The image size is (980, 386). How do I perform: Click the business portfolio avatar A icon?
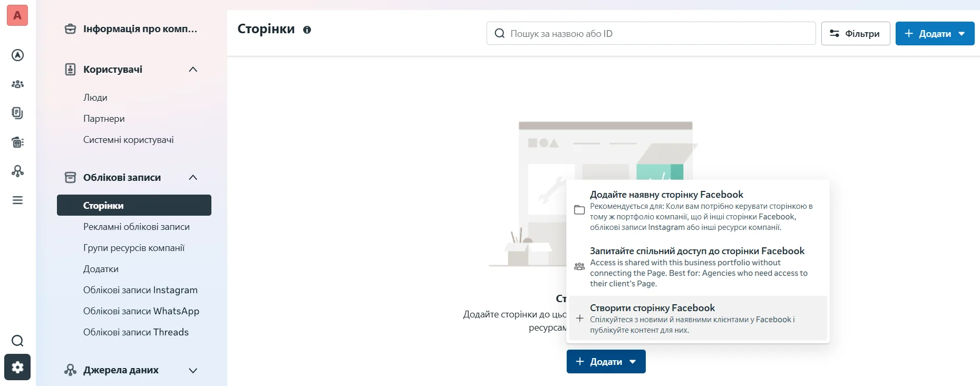[x=17, y=15]
